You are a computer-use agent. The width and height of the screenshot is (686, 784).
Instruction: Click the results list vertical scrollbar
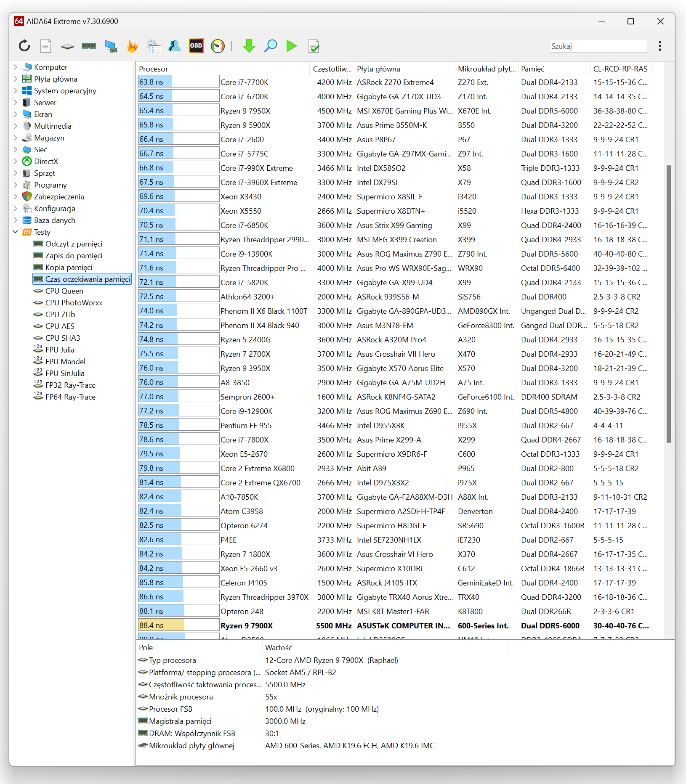point(669,303)
